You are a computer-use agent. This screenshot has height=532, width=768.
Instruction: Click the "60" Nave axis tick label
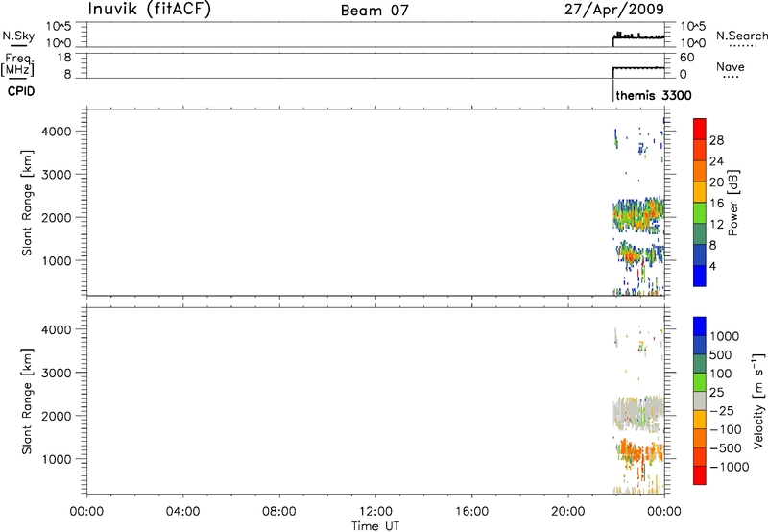click(x=686, y=58)
